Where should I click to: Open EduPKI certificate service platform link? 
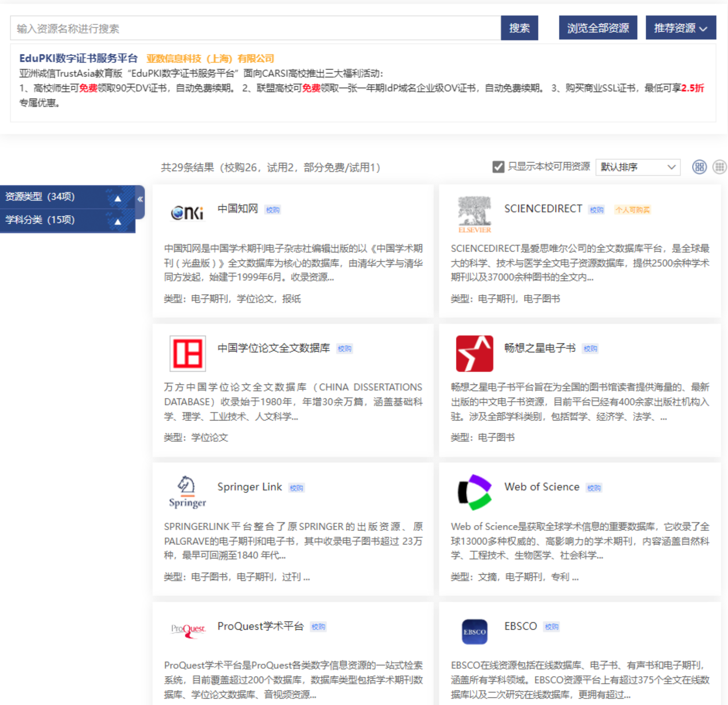tap(78, 58)
